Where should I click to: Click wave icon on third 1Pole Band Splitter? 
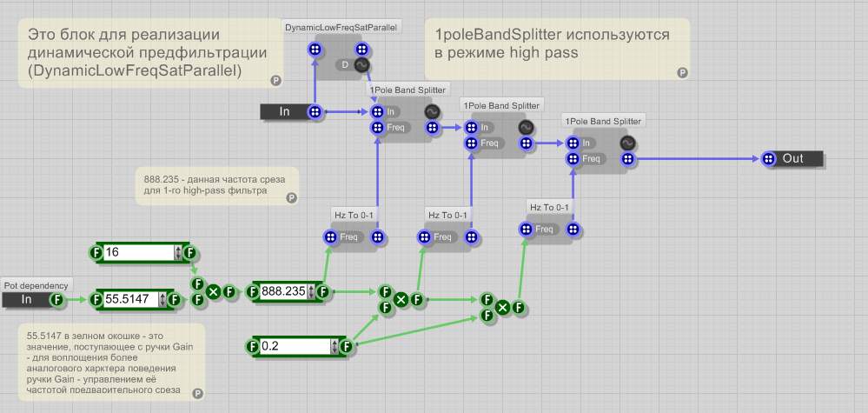point(627,143)
